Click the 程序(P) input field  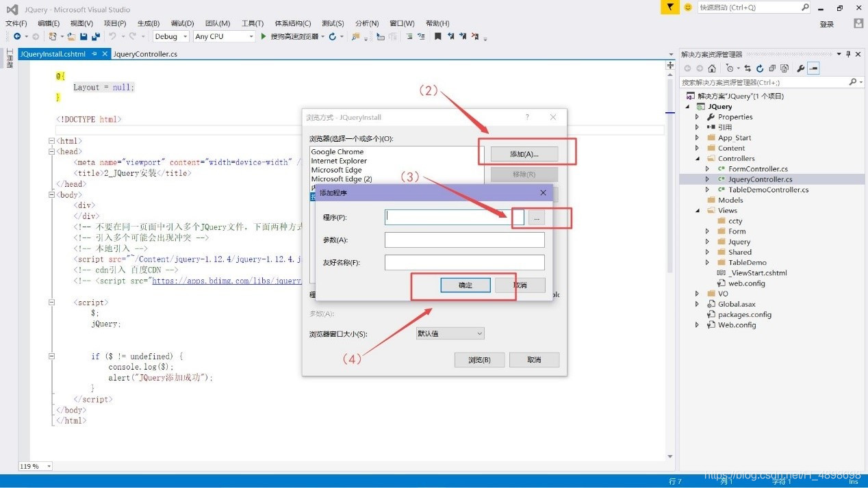coord(455,217)
